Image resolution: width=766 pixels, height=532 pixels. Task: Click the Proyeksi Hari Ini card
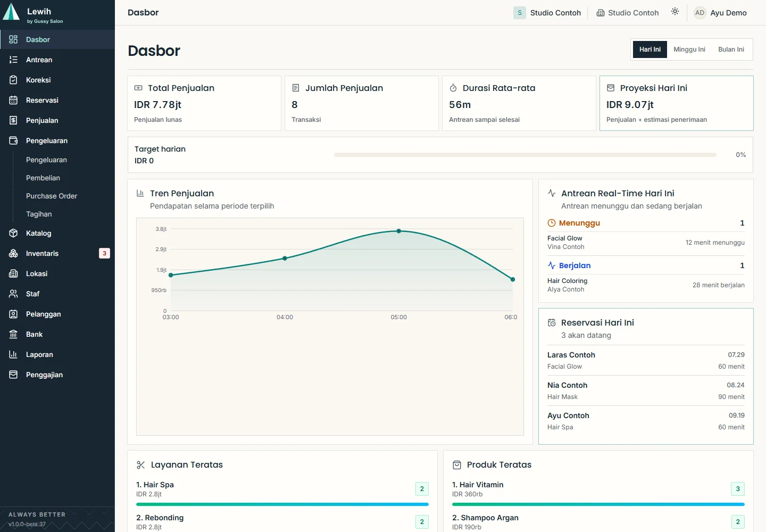click(x=676, y=103)
